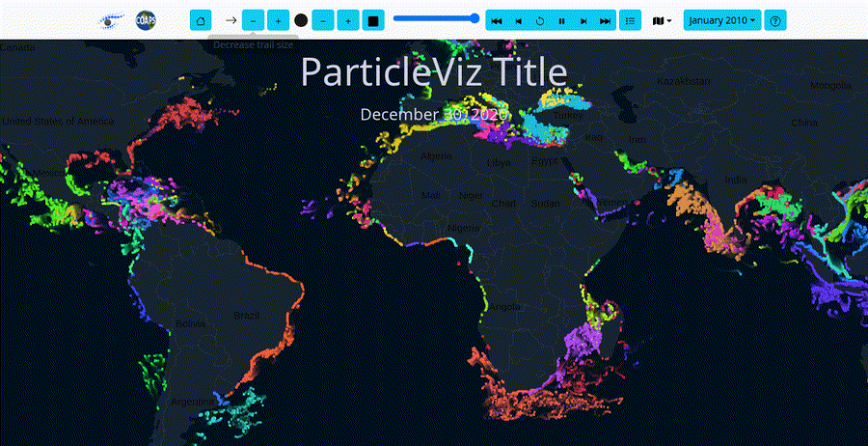Image resolution: width=868 pixels, height=446 pixels.
Task: Decrease trail size with the minus button
Action: pyautogui.click(x=253, y=20)
